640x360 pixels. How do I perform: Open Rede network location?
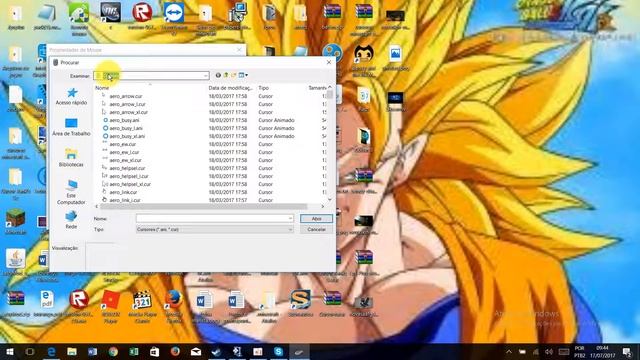click(x=71, y=220)
